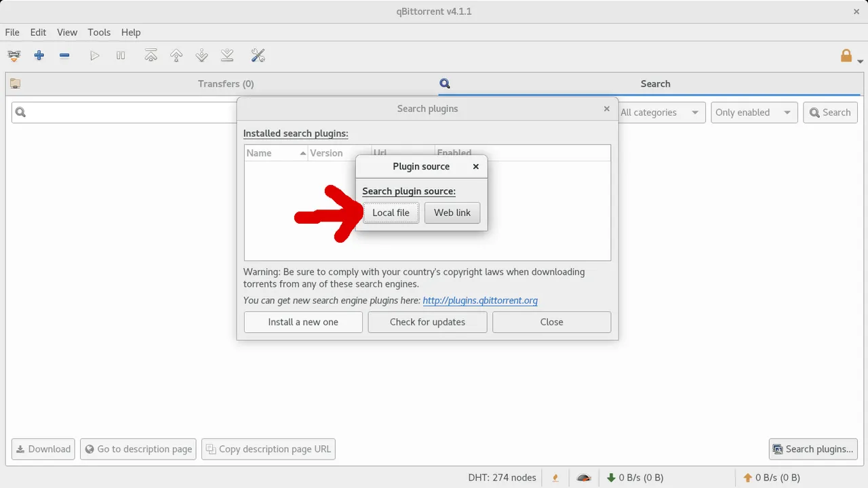Image resolution: width=868 pixels, height=488 pixels.
Task: Click the lock icon in the toolbar
Action: [846, 55]
